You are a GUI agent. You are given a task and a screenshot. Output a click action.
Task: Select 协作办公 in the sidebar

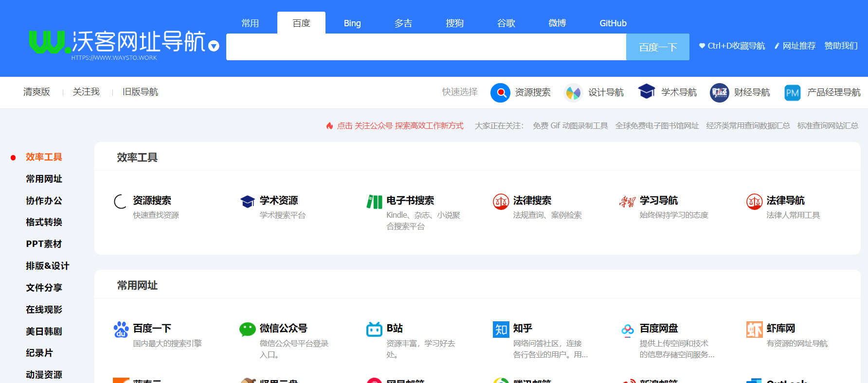coord(44,201)
